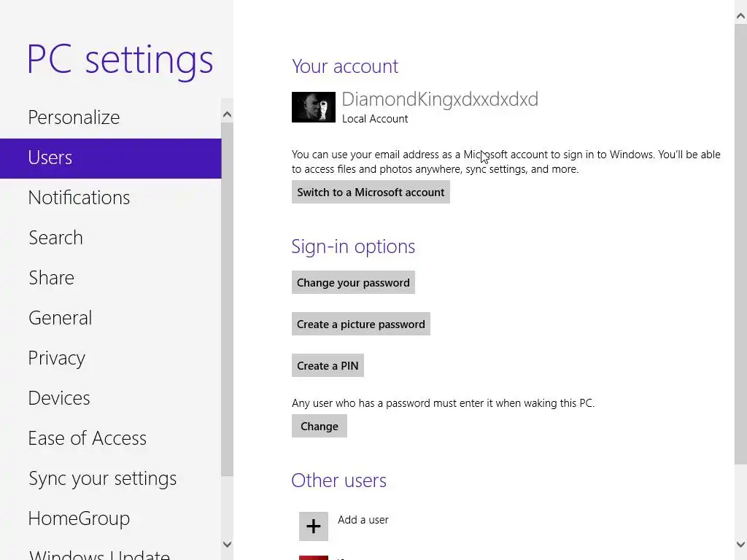Screen dimensions: 747x560
Task: Click Switch to a Microsoft account
Action: coord(371,192)
